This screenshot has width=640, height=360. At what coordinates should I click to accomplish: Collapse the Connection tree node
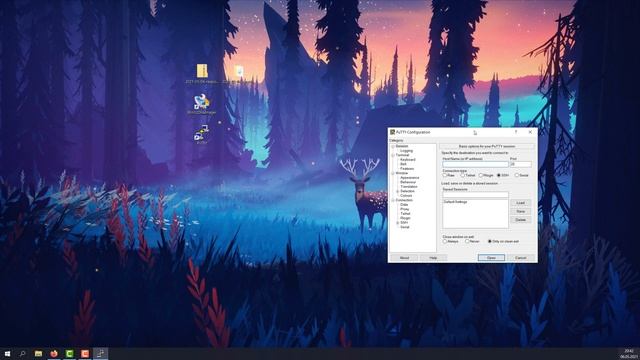tap(393, 200)
